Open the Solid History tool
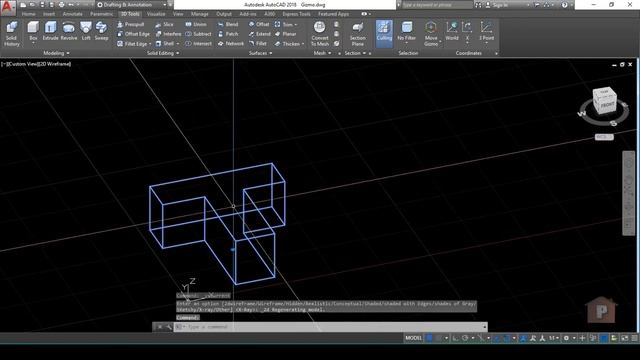640x360 pixels. [x=11, y=33]
